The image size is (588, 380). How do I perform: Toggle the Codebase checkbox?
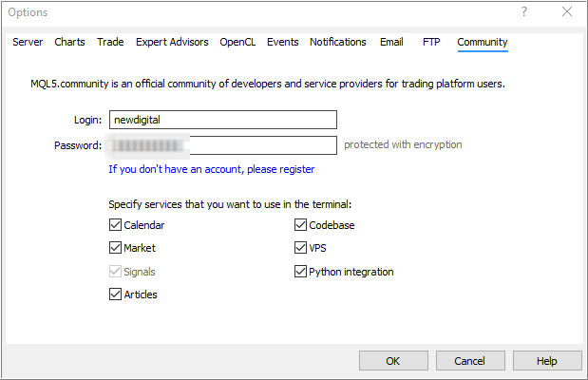(x=301, y=226)
